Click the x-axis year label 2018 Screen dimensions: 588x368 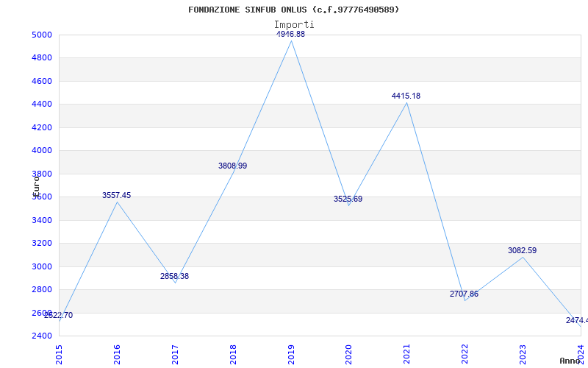point(233,354)
